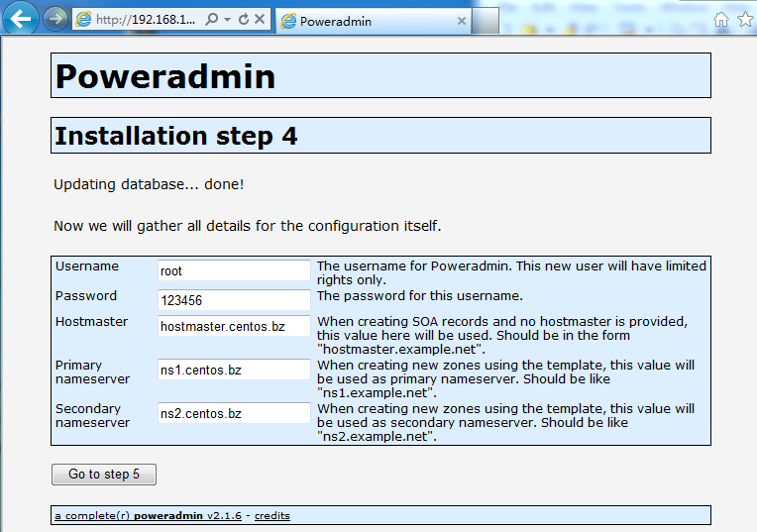Click the browser forward arrow button
Screen dimensions: 757x532
[x=55, y=19]
